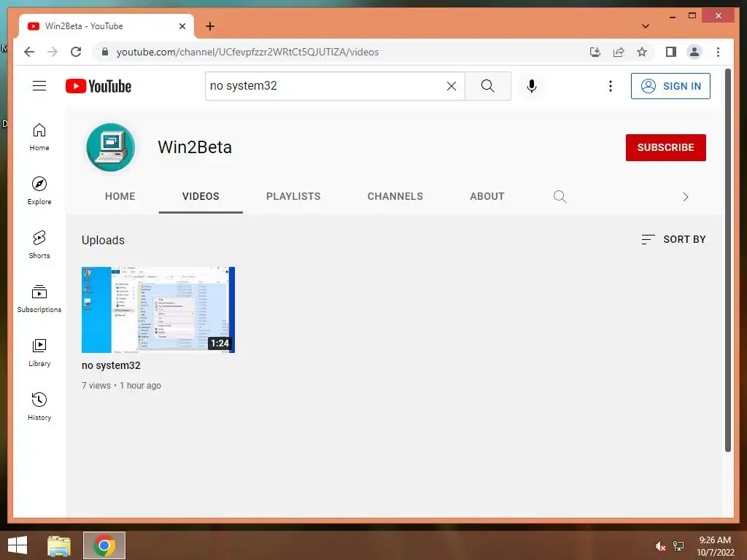Clear the search box text
The width and height of the screenshot is (747, 560).
point(451,86)
